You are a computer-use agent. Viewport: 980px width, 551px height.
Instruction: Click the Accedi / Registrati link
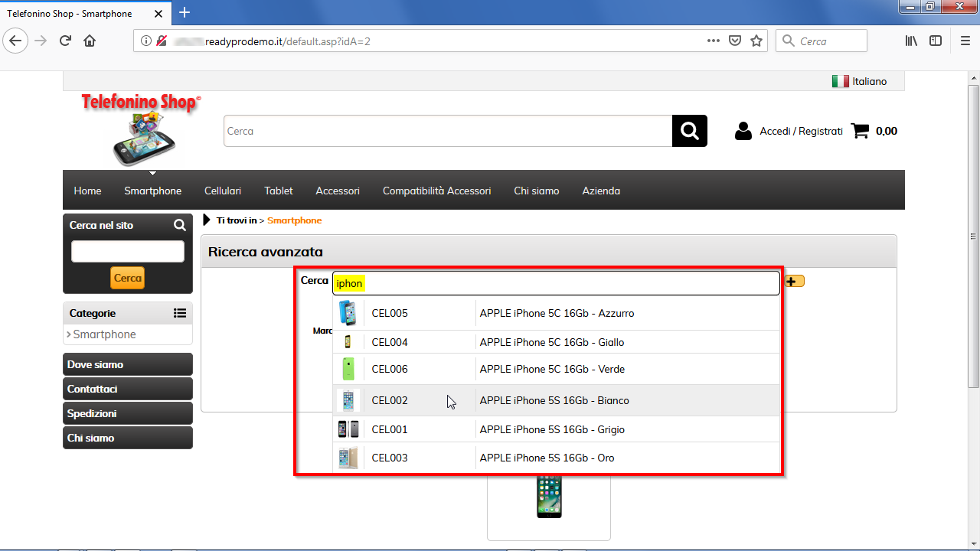pos(801,131)
